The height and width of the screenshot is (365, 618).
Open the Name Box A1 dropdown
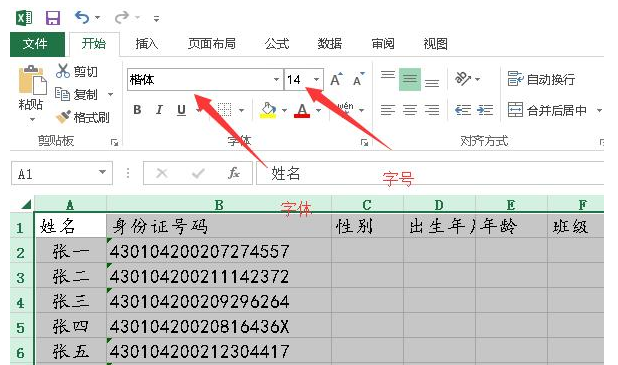point(102,172)
